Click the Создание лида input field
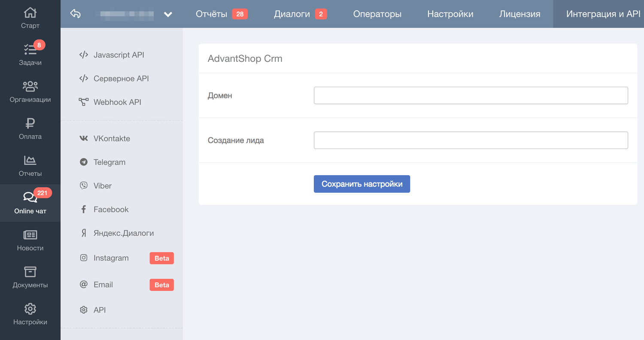 point(471,140)
